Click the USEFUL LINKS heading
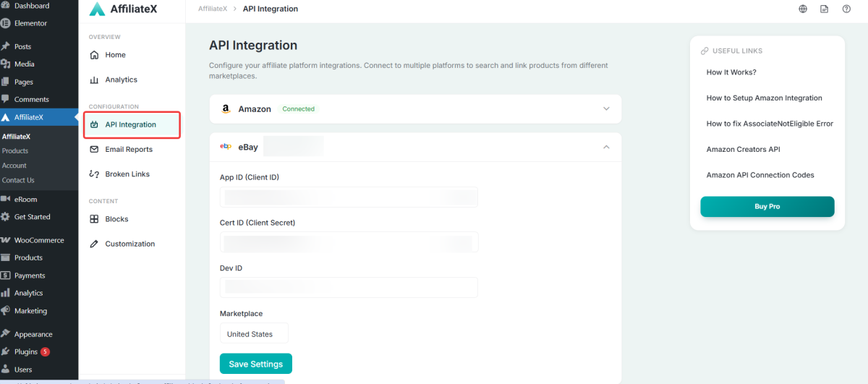868x384 pixels. 738,51
